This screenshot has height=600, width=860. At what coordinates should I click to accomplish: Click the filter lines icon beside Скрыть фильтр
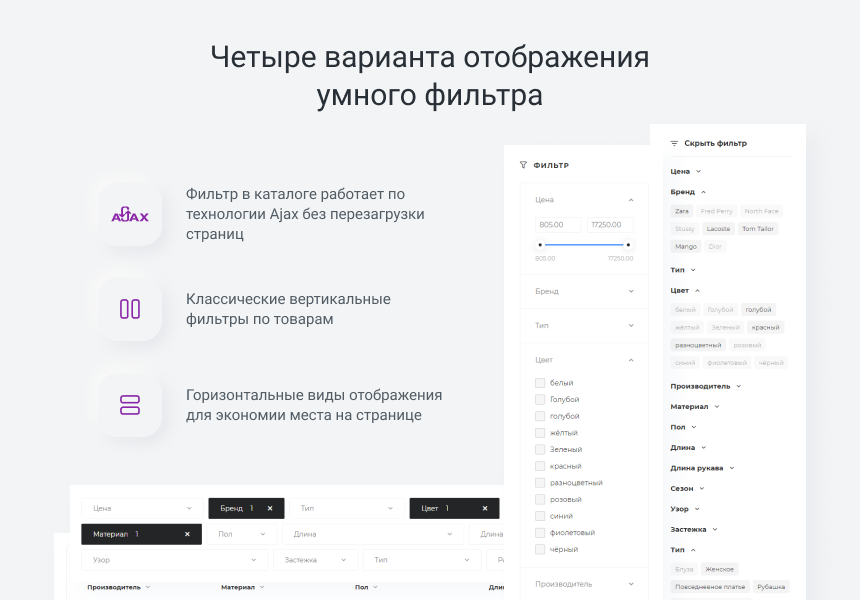point(674,143)
